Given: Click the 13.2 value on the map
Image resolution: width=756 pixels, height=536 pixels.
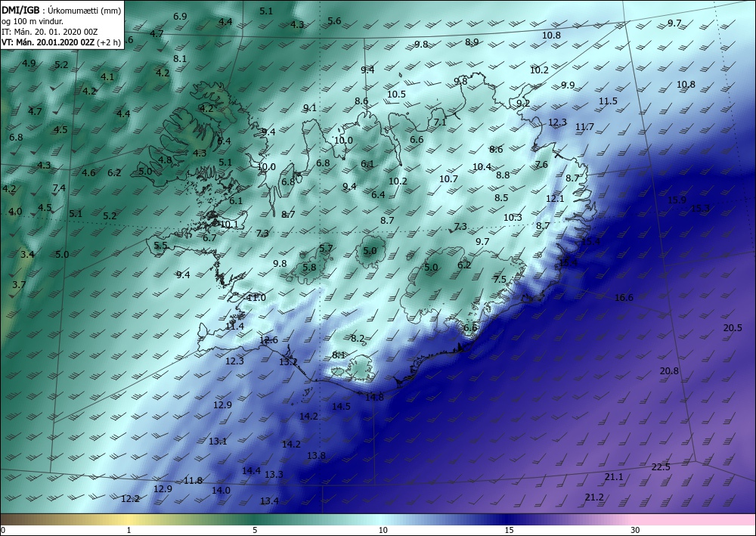Looking at the screenshot, I should 288,361.
